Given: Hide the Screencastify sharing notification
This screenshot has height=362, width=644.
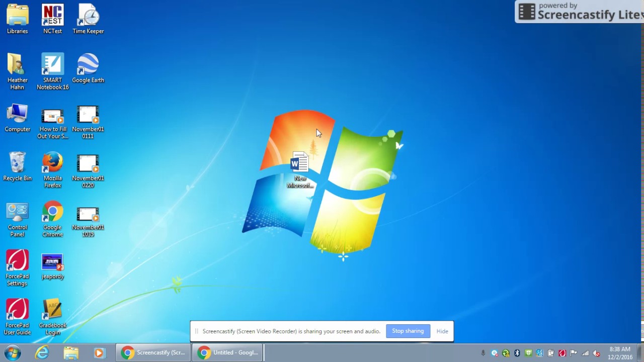Looking at the screenshot, I should pos(442,331).
